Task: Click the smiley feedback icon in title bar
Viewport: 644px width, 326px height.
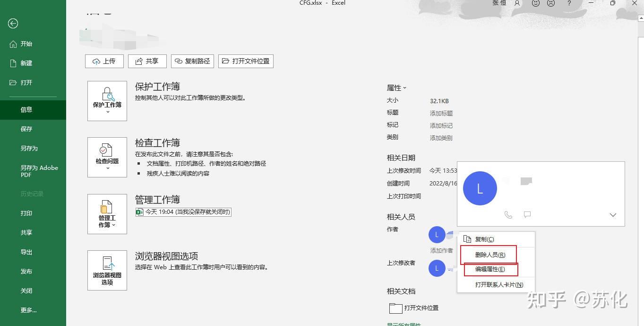Action: pyautogui.click(x=535, y=3)
